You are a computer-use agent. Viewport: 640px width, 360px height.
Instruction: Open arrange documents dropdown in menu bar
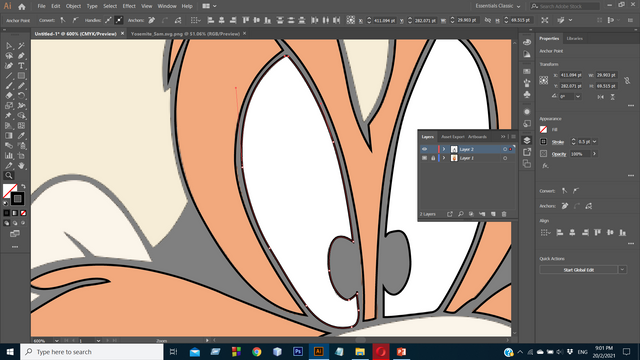coord(209,6)
